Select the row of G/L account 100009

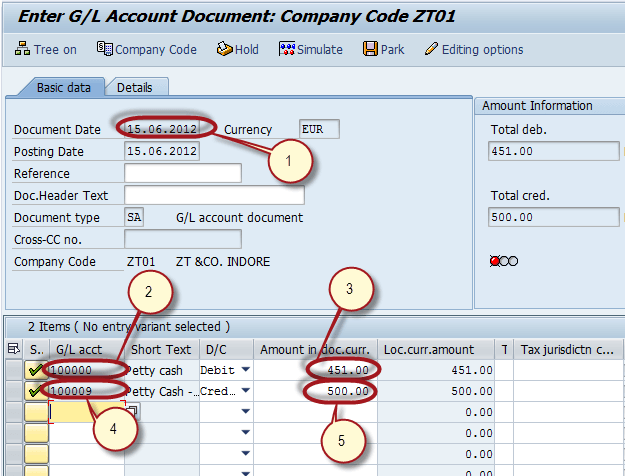(x=12, y=391)
